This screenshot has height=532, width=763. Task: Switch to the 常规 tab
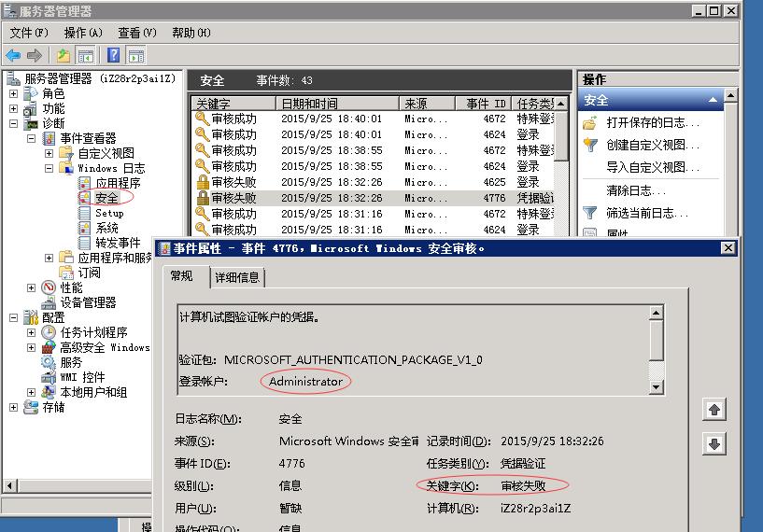[182, 276]
